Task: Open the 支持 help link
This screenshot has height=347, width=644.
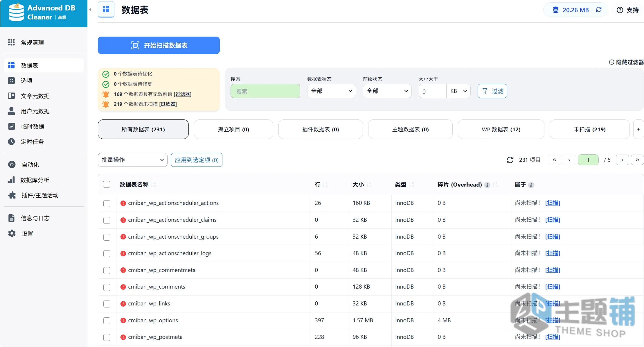Action: [627, 10]
